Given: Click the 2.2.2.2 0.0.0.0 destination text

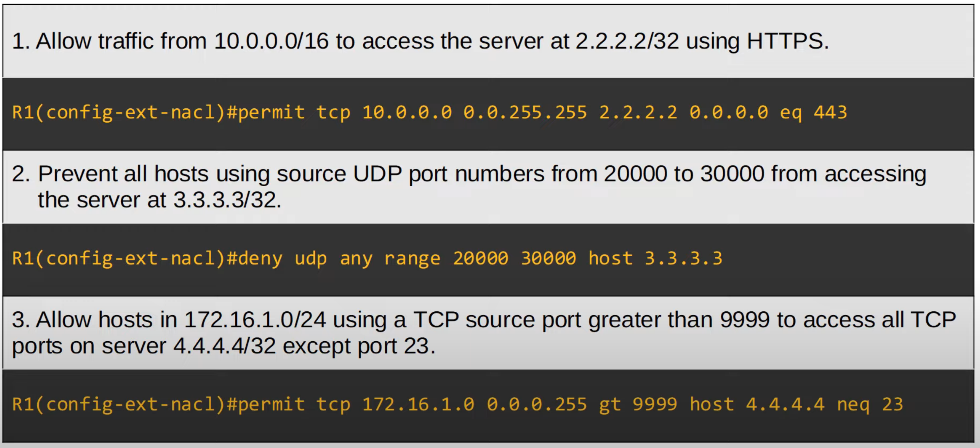Looking at the screenshot, I should (x=684, y=112).
